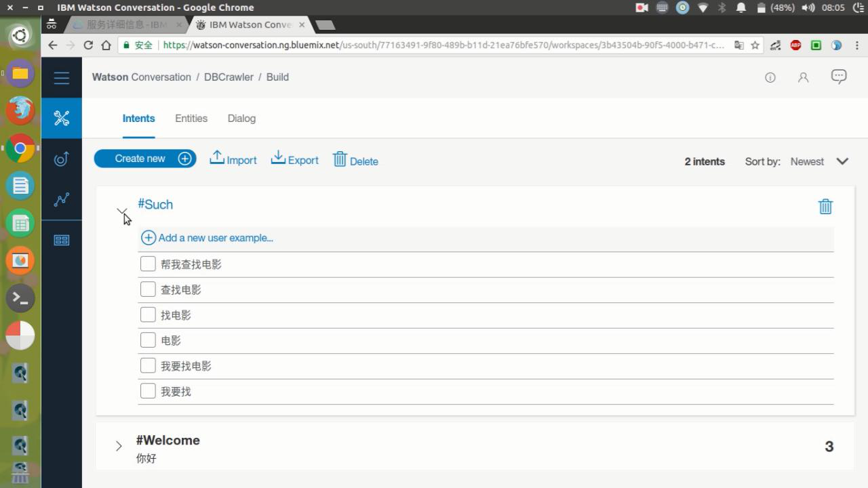This screenshot has height=488, width=868.
Task: Switch to the Entities tab
Action: tap(191, 118)
